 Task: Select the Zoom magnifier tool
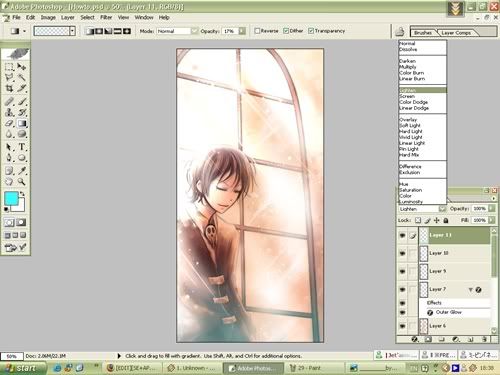pyautogui.click(x=22, y=182)
